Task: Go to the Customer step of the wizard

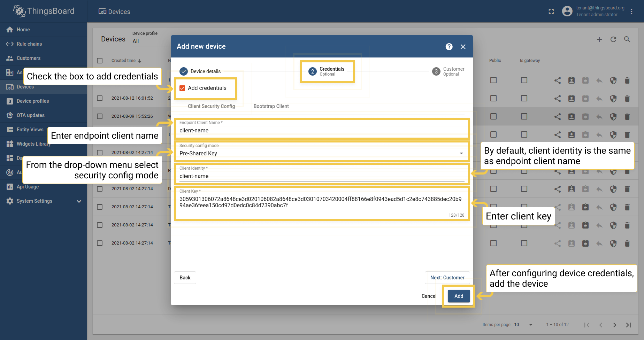Action: coord(447,277)
